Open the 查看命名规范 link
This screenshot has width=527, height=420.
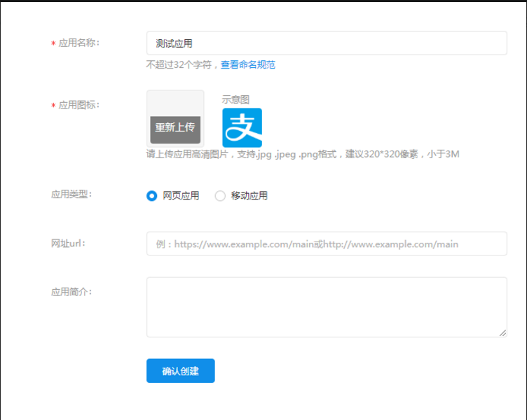tap(247, 65)
